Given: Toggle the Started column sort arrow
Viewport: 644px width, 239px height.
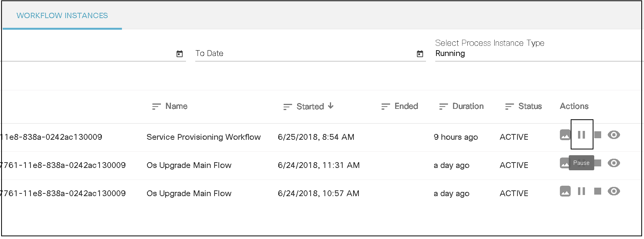Looking at the screenshot, I should (x=331, y=106).
